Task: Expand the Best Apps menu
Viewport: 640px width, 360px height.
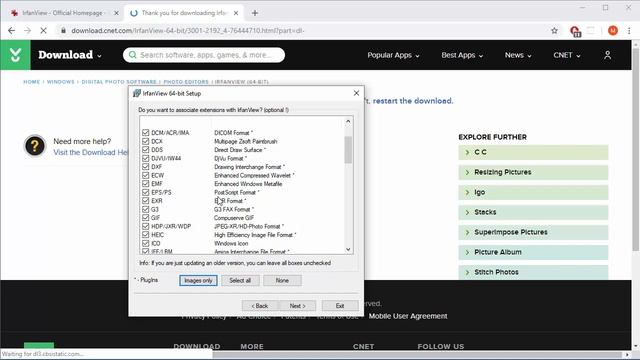Action: click(462, 55)
